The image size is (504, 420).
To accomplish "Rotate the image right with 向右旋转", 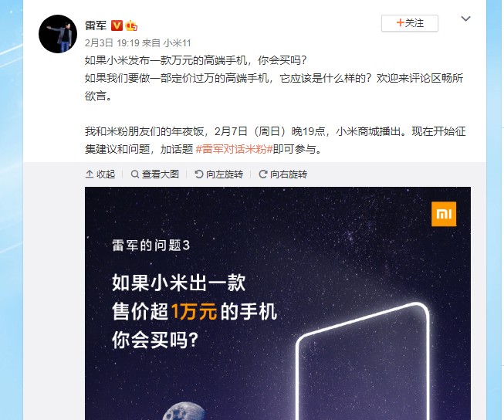I will [282, 174].
